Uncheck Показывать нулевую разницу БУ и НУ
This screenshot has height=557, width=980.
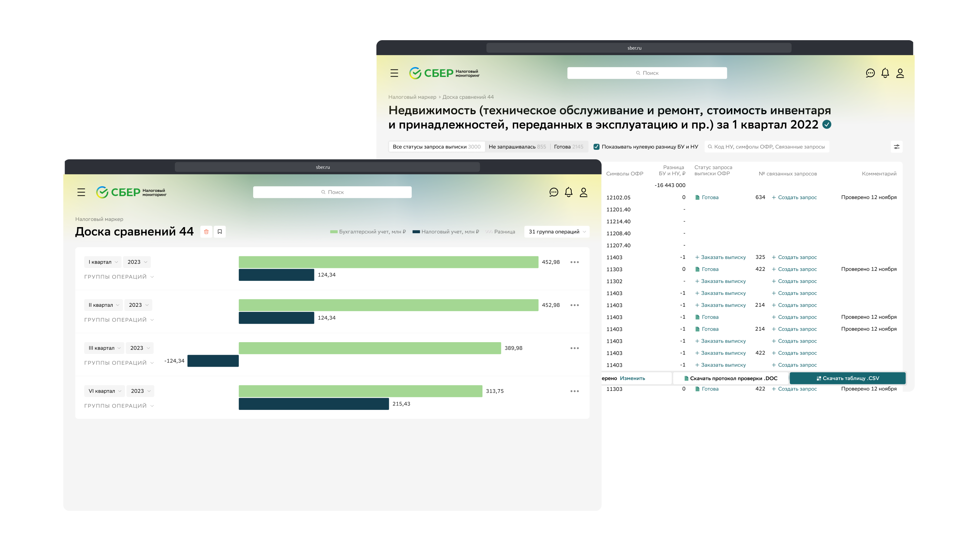point(596,147)
